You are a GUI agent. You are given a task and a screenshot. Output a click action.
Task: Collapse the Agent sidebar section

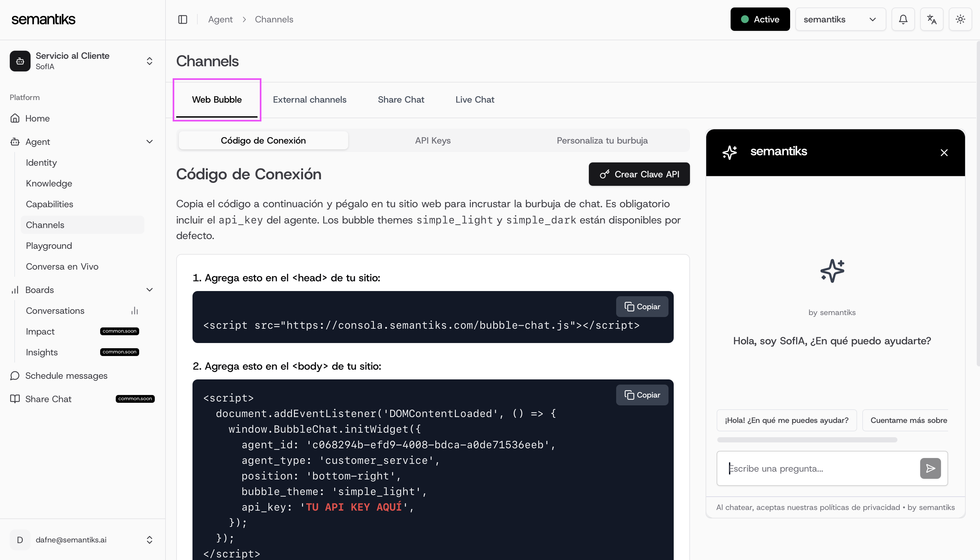pyautogui.click(x=149, y=142)
